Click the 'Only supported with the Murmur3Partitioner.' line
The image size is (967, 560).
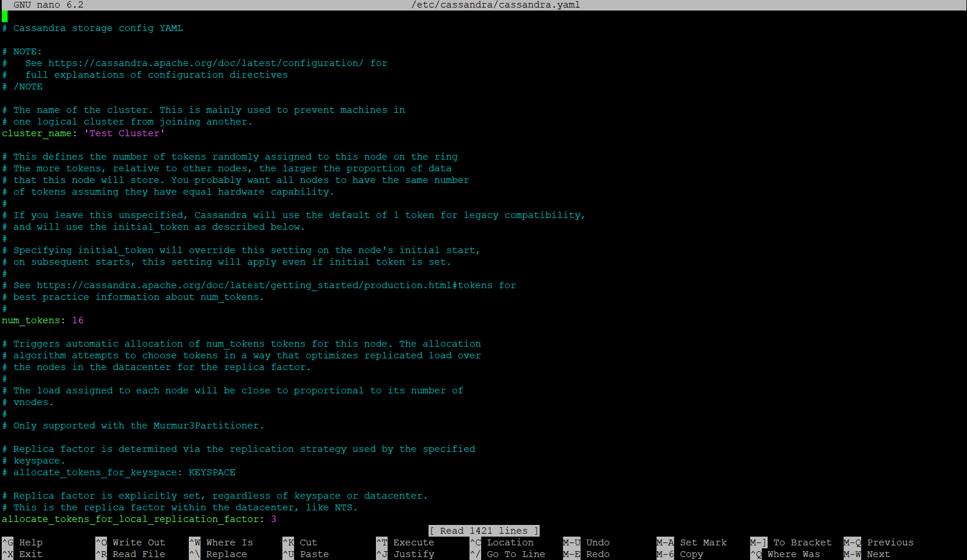[133, 426]
